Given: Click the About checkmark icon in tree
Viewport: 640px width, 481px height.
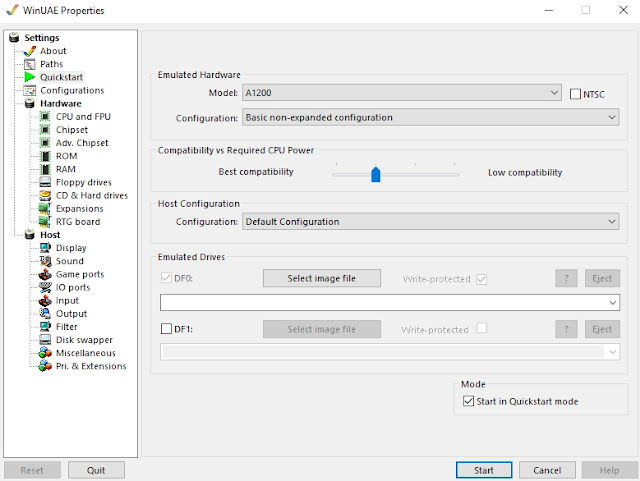Looking at the screenshot, I should tap(30, 51).
